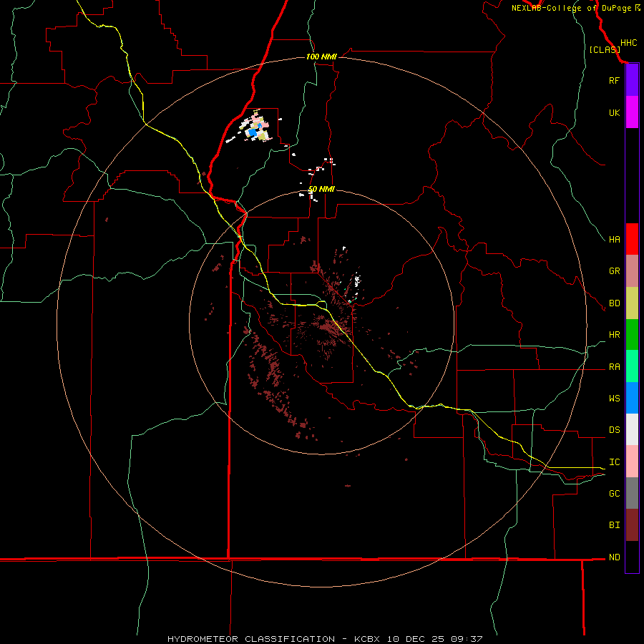Click the yellow BD legend swatch

pyautogui.click(x=632, y=303)
